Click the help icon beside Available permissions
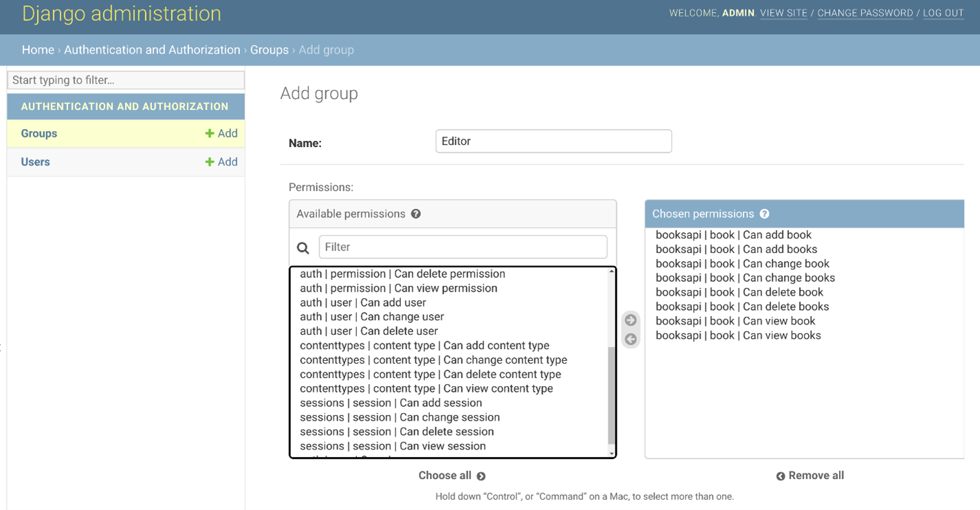 pos(416,214)
